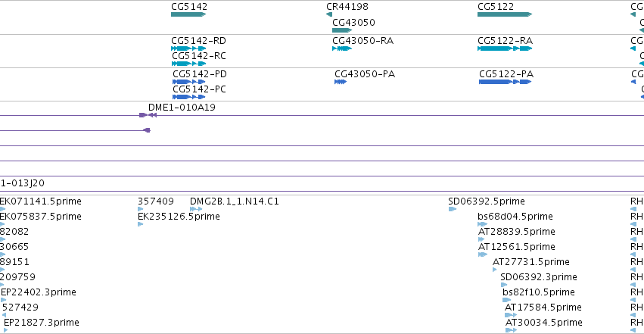
Task: Click the AT17584.5prime EST label
Action: (543, 307)
